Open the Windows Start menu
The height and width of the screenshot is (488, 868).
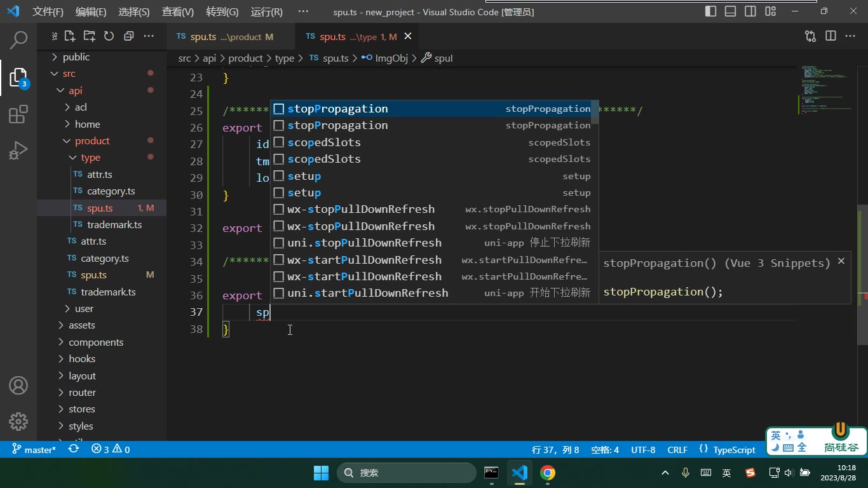click(321, 473)
